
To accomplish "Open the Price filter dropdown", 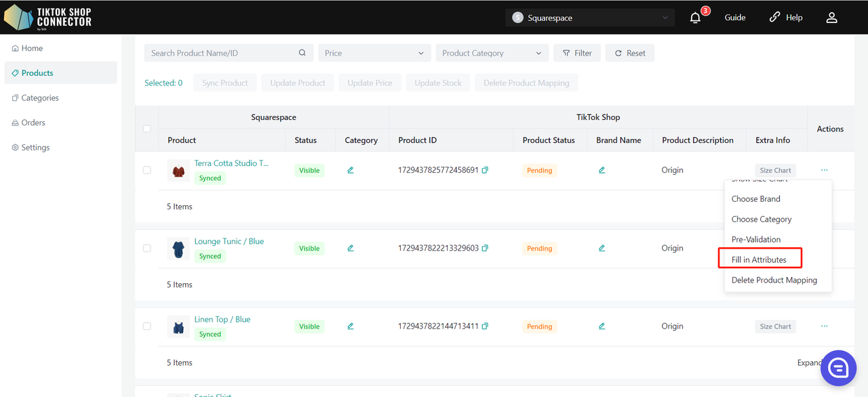I will pyautogui.click(x=374, y=53).
